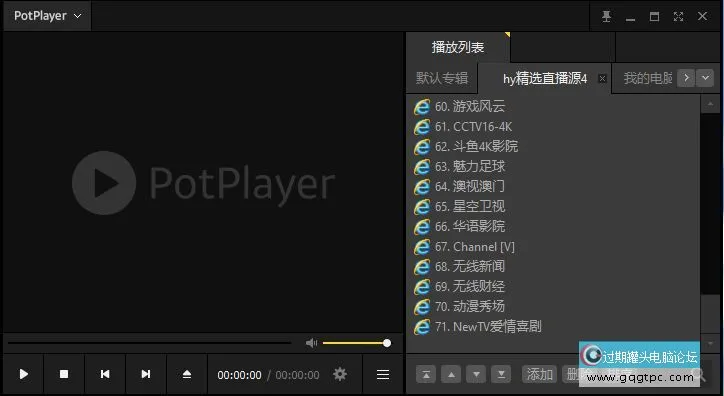Click the IE icon beside 星空卫视

[422, 206]
